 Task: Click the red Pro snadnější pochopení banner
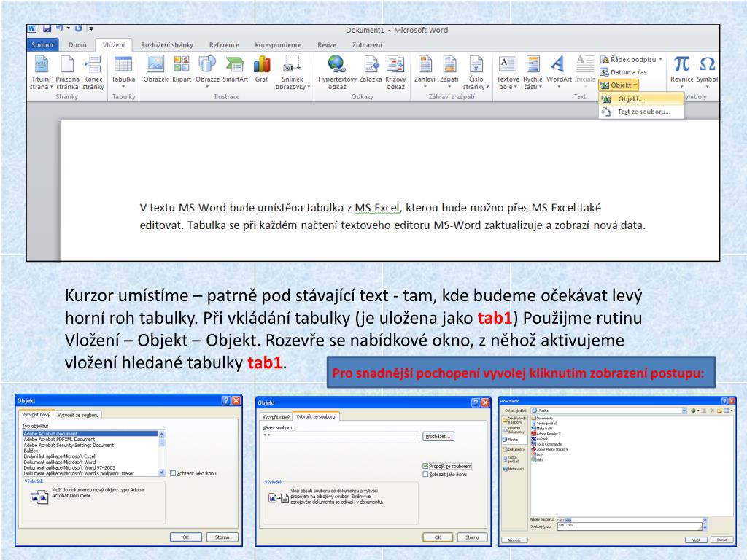click(521, 373)
